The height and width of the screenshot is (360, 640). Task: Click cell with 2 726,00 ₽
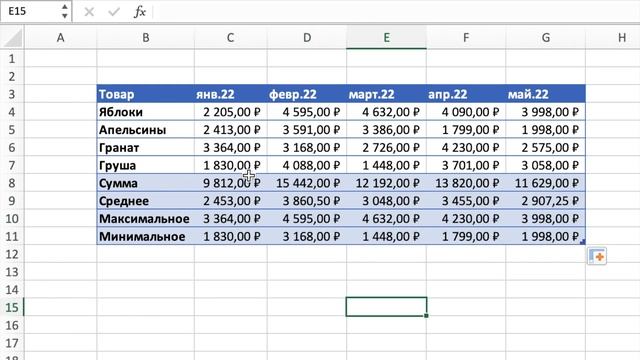[387, 148]
